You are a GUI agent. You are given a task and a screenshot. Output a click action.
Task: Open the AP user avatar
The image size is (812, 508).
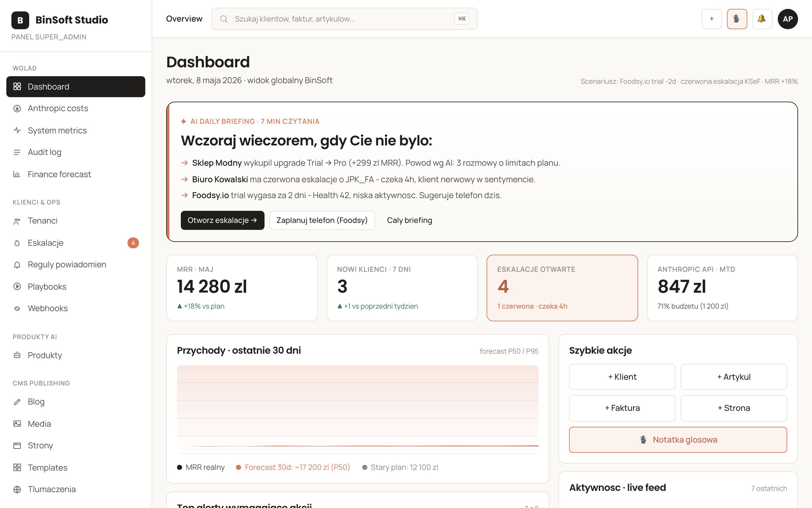[x=788, y=19]
